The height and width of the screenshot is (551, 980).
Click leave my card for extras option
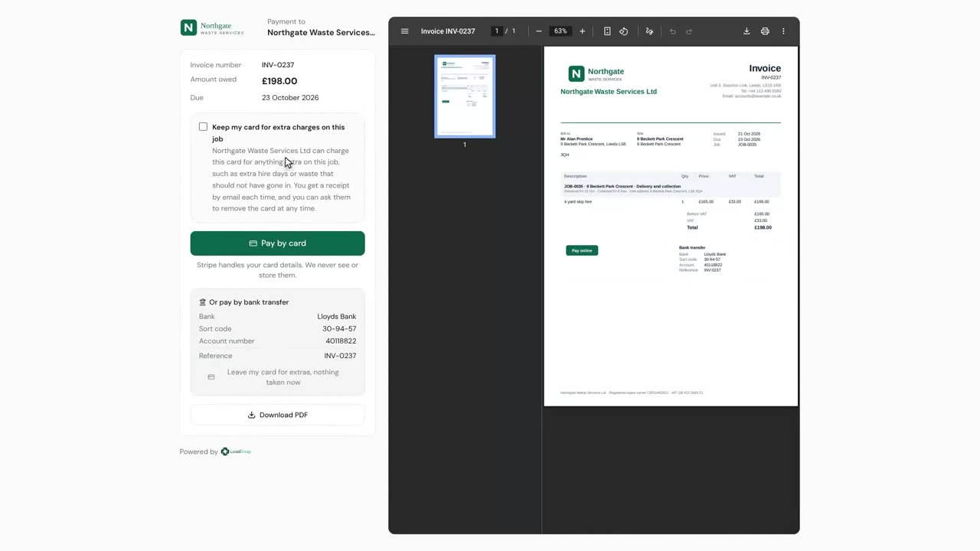[x=277, y=377]
